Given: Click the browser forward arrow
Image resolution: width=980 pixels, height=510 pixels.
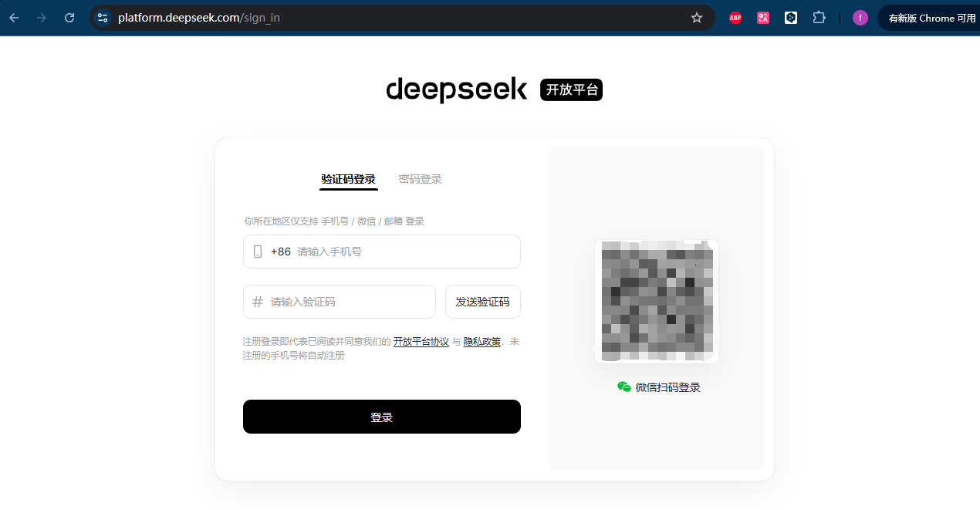Looking at the screenshot, I should tap(42, 18).
